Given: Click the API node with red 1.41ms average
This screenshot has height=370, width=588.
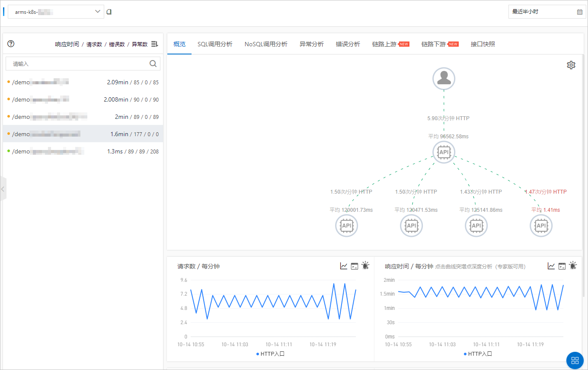Looking at the screenshot, I should coord(541,226).
